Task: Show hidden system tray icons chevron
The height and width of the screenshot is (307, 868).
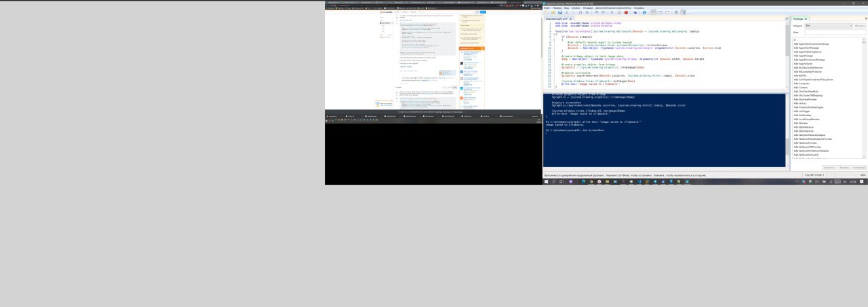Action: tap(796, 181)
